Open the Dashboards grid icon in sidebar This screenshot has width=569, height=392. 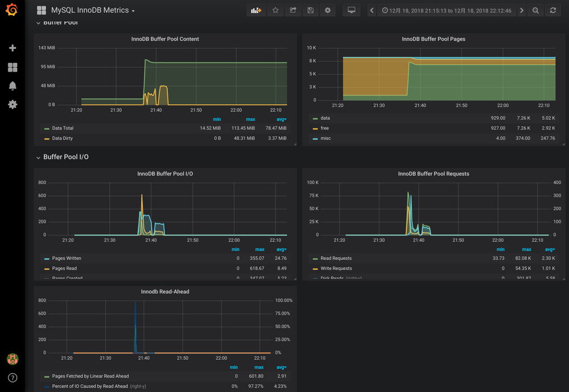point(12,67)
